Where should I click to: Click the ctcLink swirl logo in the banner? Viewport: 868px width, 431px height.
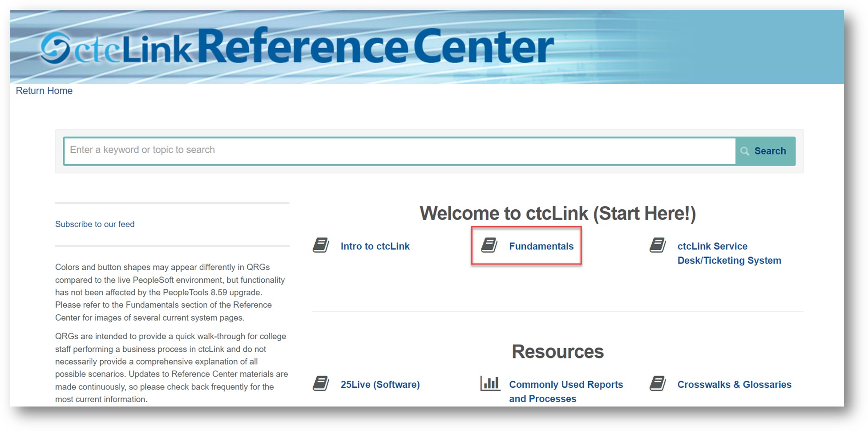55,47
